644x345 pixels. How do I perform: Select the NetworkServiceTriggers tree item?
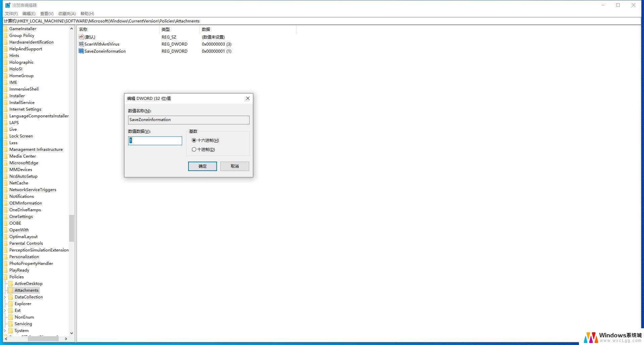click(33, 190)
